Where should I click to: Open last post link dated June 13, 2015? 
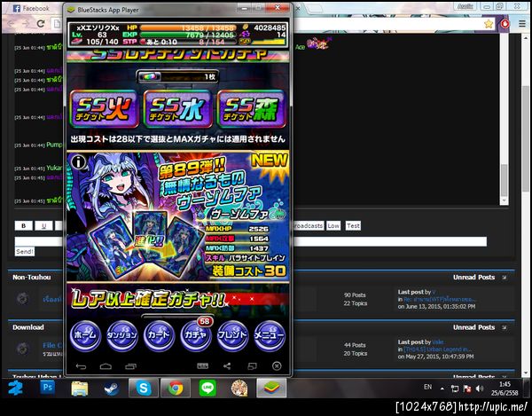440,299
